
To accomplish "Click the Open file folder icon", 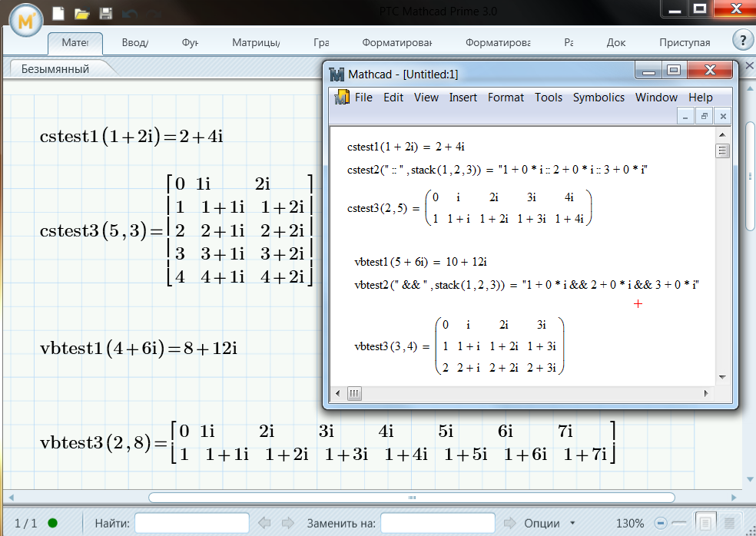I will tap(81, 13).
